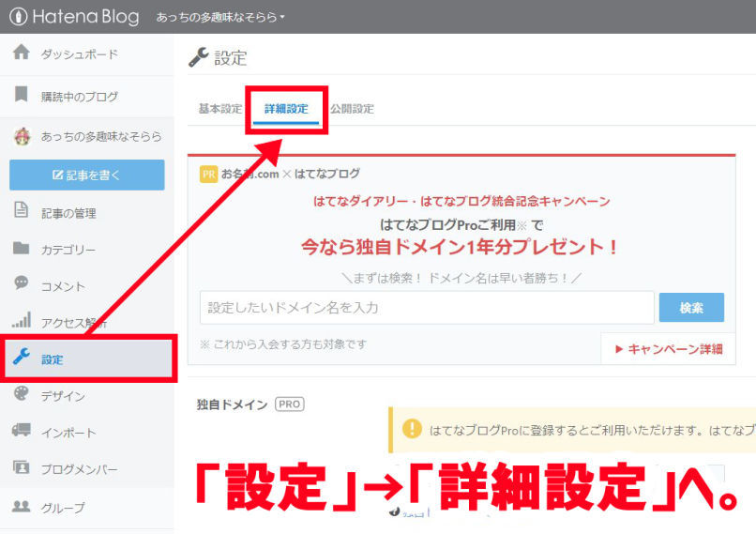
Task: Open the デザイン menu label
Action: (x=63, y=397)
